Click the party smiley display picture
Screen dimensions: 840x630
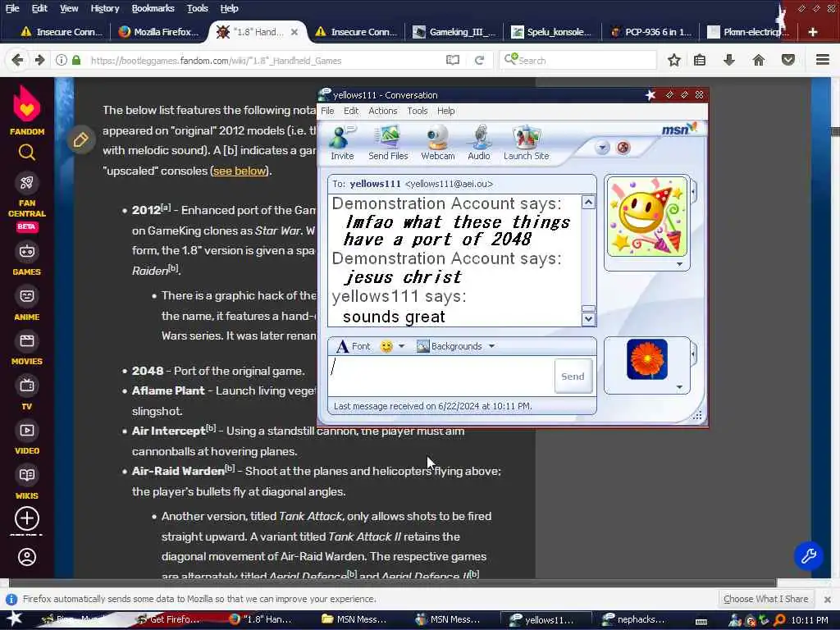coord(646,217)
